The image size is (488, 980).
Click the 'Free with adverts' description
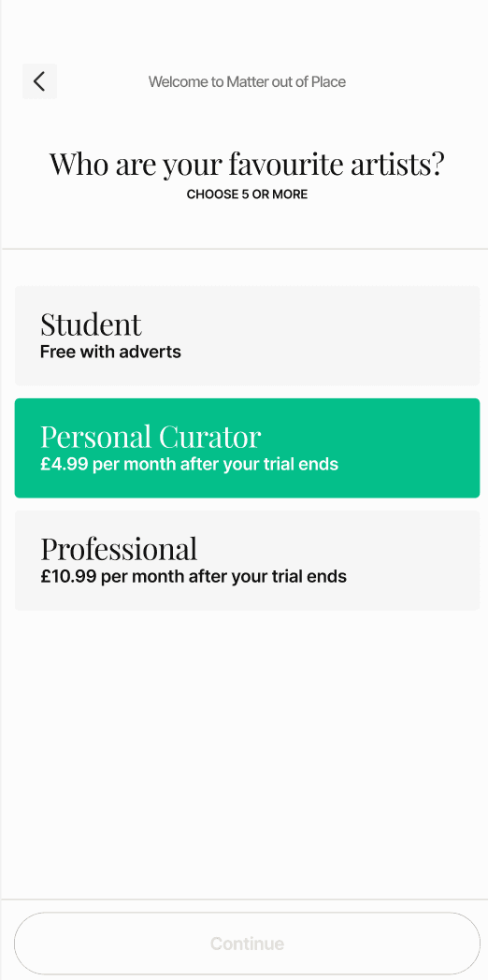[x=110, y=352]
